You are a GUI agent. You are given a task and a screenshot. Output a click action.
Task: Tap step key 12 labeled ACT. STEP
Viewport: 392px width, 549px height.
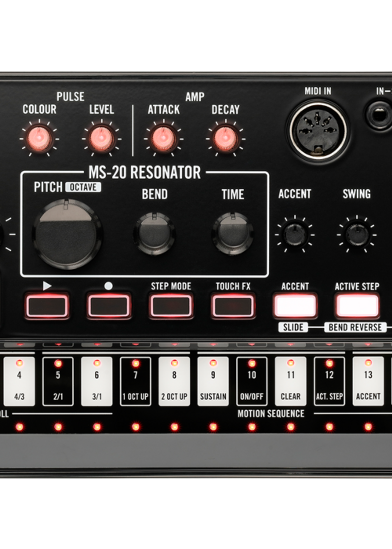pos(330,381)
